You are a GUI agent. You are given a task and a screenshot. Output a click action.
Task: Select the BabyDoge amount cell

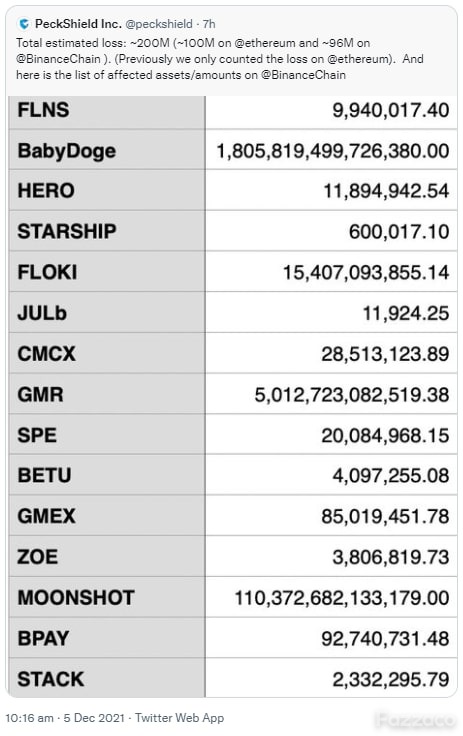(x=332, y=151)
